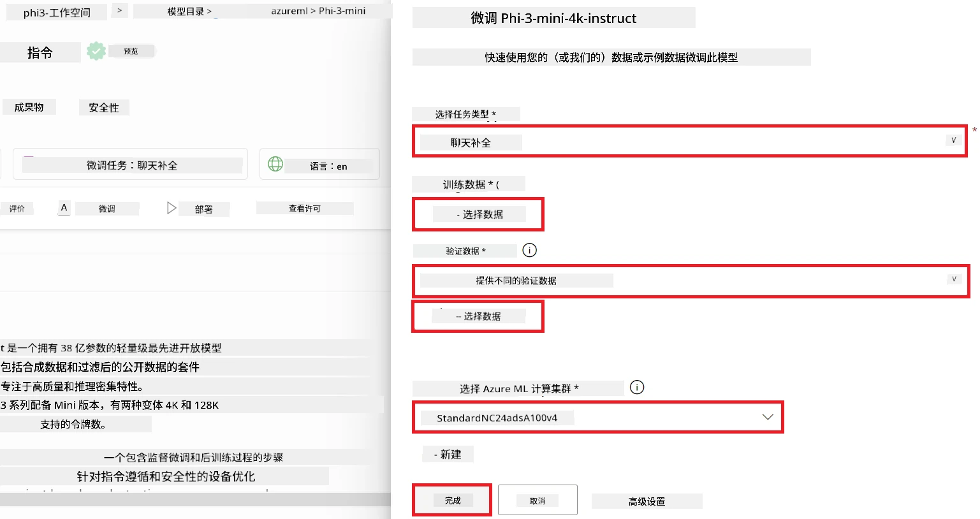Go to 模型目录 breadcrumb
Image resolution: width=980 pixels, height=519 pixels.
[x=189, y=11]
